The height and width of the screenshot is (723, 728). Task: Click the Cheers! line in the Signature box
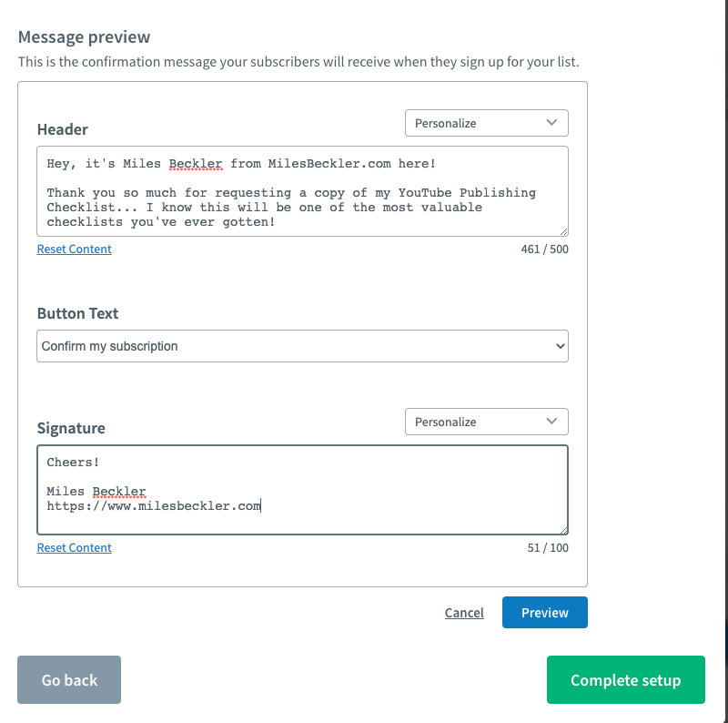click(x=73, y=462)
